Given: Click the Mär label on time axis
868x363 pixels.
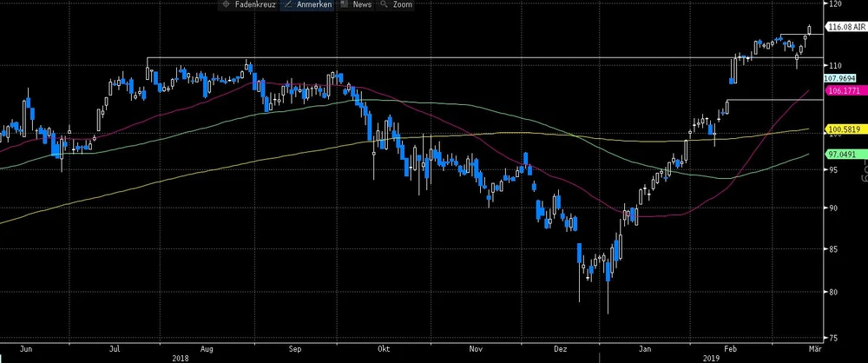Looking at the screenshot, I should click(814, 347).
